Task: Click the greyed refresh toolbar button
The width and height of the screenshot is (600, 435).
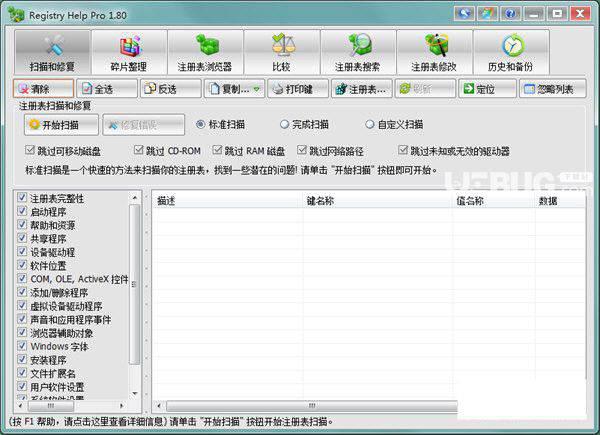Action: [425, 89]
